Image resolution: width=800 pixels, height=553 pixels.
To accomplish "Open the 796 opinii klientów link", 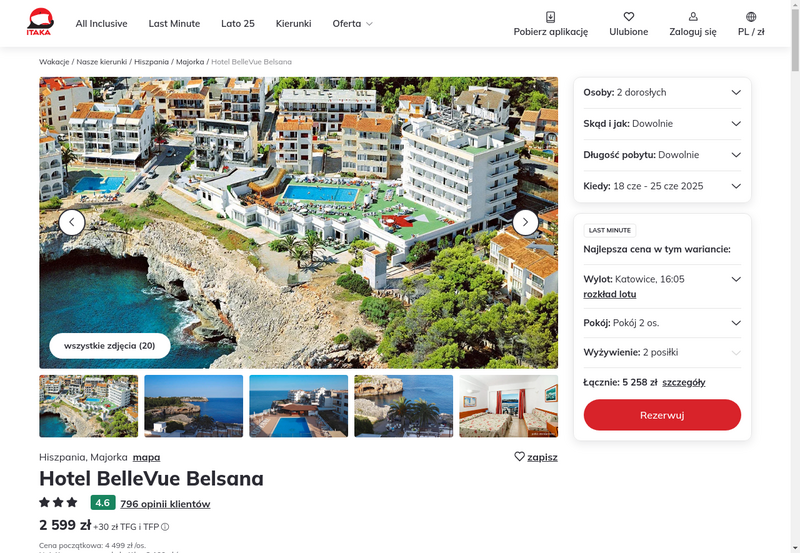I will point(165,504).
